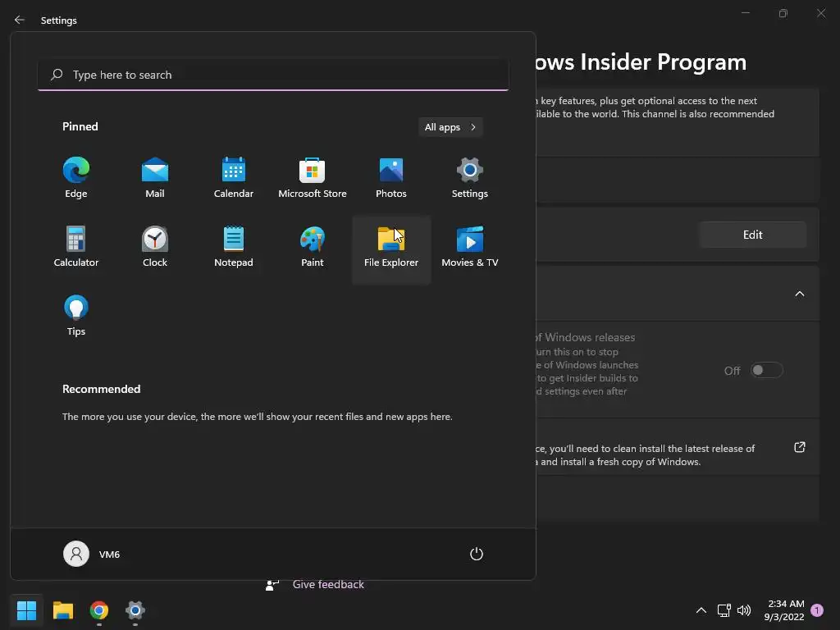
Task: Launch Notepad from the Start menu
Action: [x=234, y=247]
